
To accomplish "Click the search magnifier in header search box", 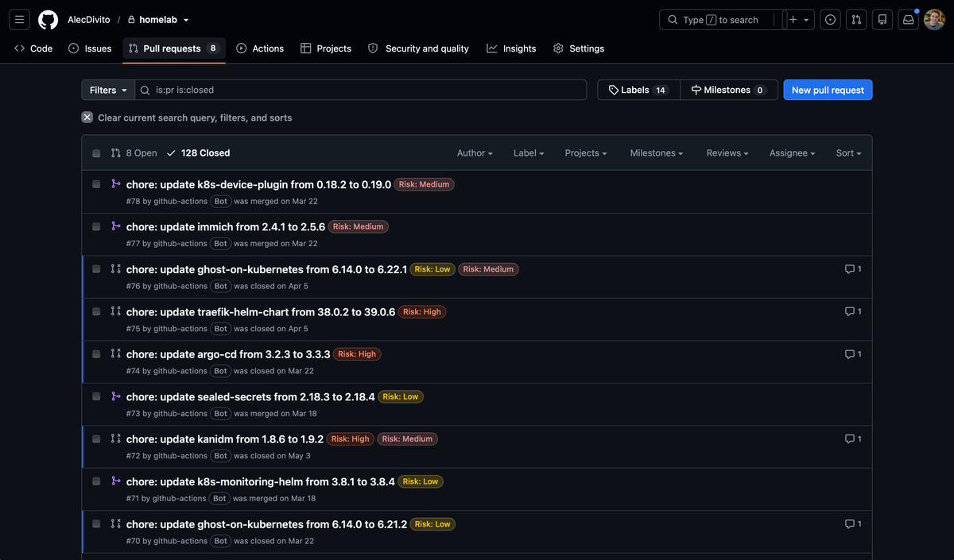I will pos(673,20).
